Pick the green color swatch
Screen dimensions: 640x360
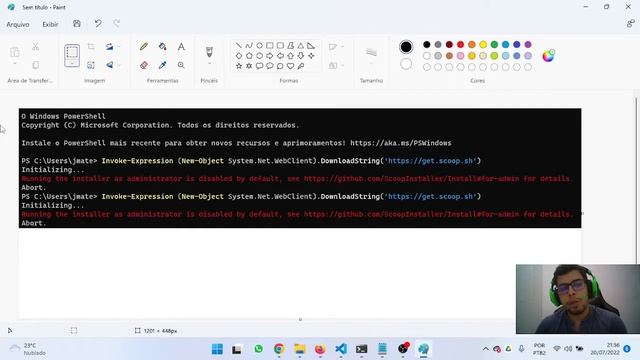pyautogui.click(x=494, y=44)
